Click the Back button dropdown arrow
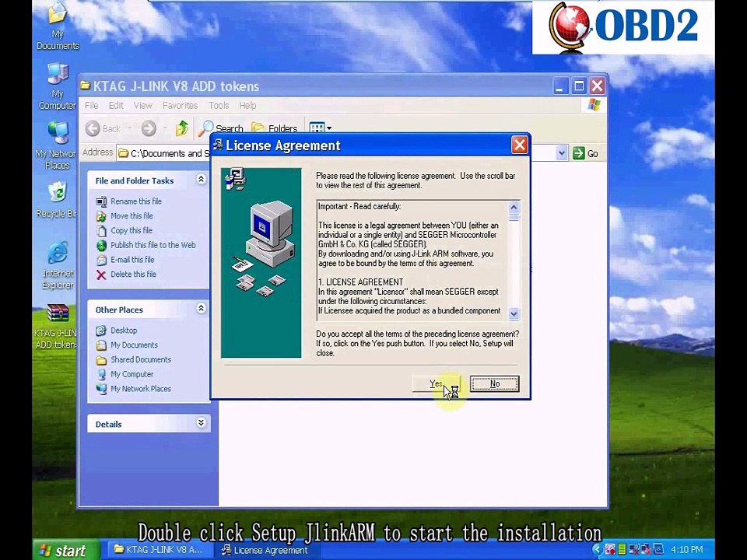The width and height of the screenshot is (747, 560). pyautogui.click(x=130, y=128)
